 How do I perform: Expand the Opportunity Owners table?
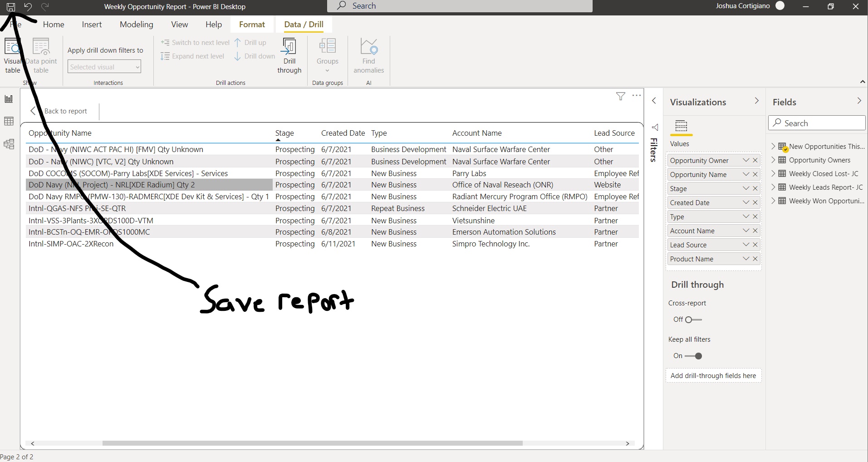(773, 160)
